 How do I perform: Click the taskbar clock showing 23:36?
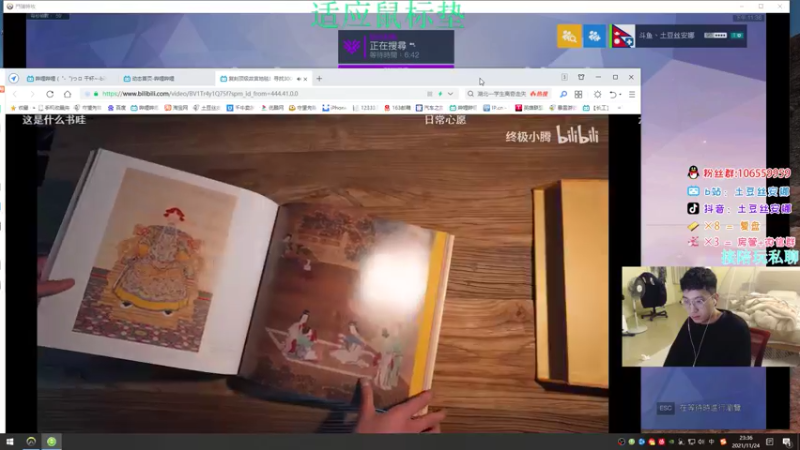(x=746, y=442)
